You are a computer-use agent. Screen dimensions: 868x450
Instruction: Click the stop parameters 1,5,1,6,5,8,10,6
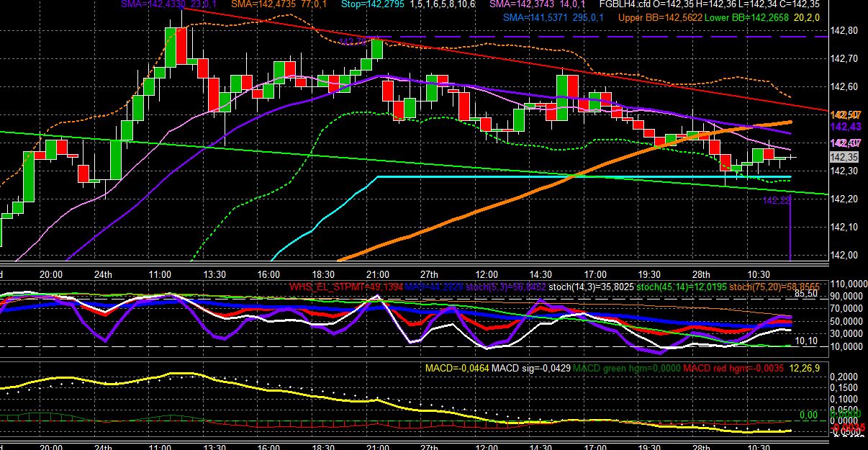tap(442, 4)
